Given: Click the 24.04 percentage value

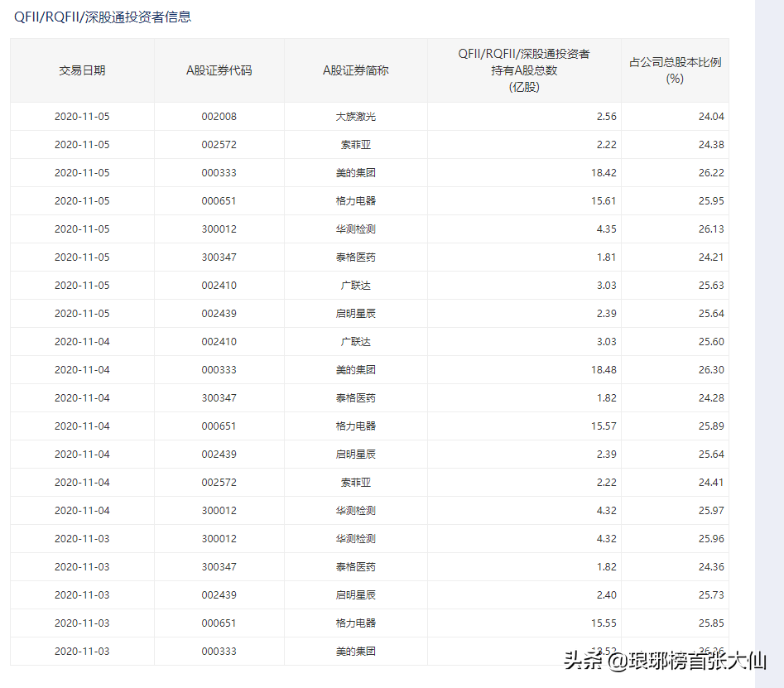Looking at the screenshot, I should (x=711, y=117).
